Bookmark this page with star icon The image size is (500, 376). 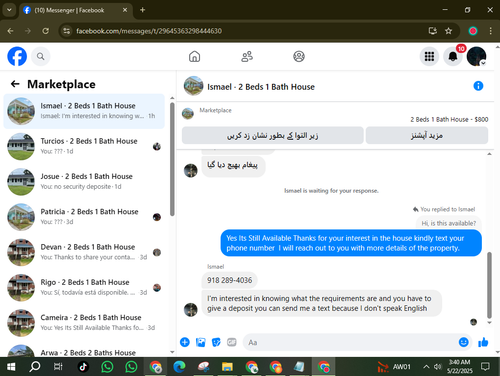coord(449,31)
